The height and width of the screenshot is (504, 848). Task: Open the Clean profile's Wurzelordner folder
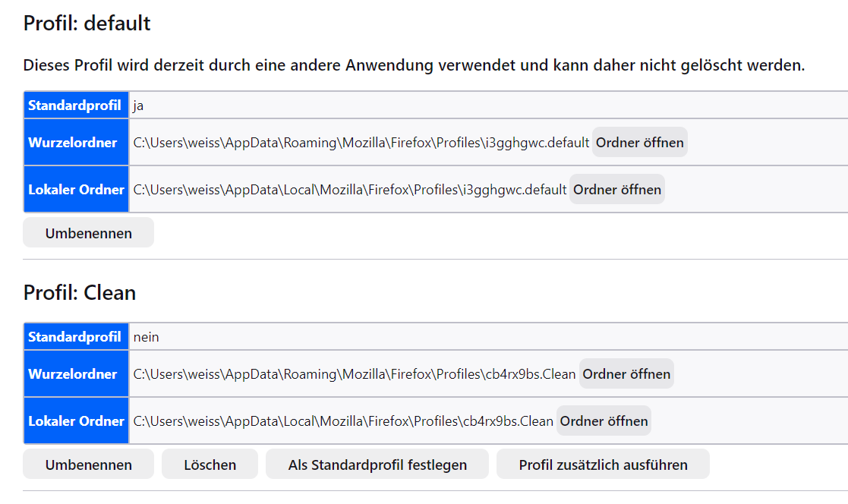pos(626,374)
